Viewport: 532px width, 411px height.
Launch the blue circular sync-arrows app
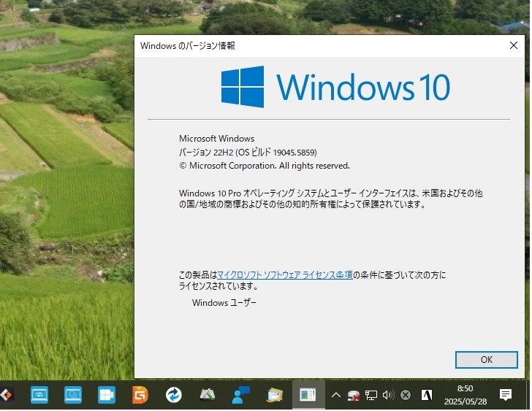pyautogui.click(x=174, y=396)
